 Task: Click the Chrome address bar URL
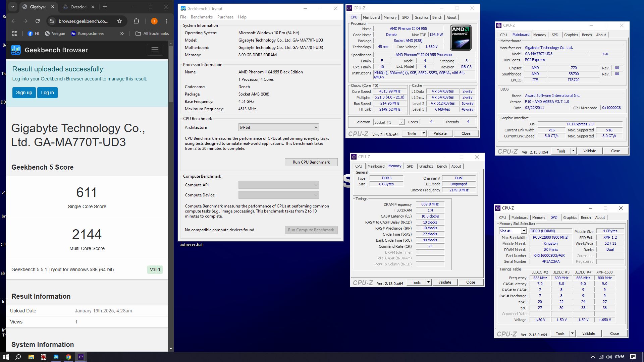(x=84, y=21)
